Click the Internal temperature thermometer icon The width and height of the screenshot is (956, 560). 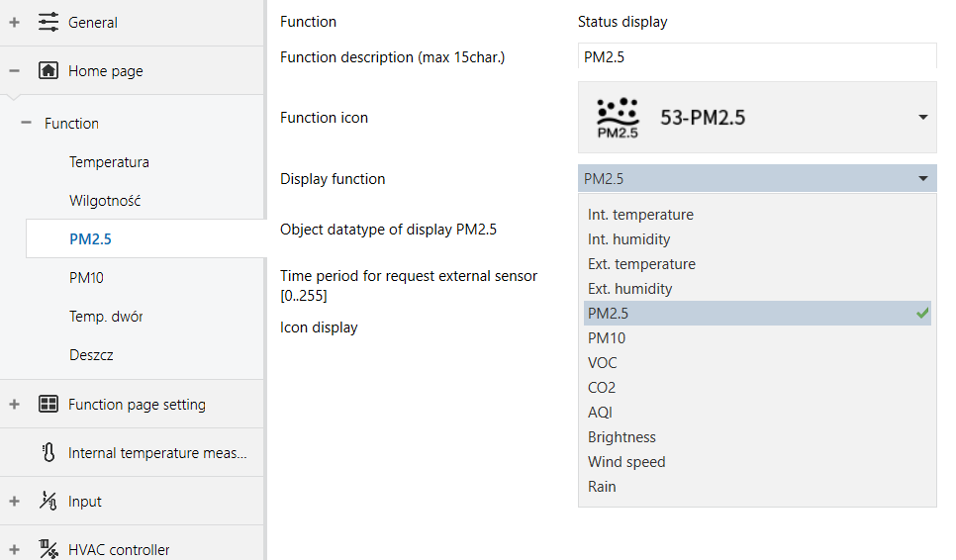(x=48, y=453)
